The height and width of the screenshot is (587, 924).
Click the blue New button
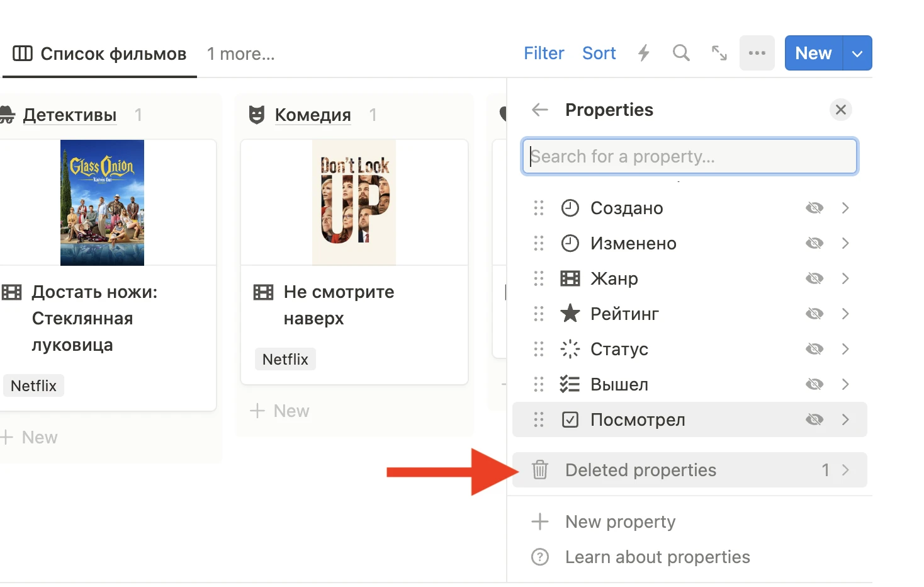[813, 53]
